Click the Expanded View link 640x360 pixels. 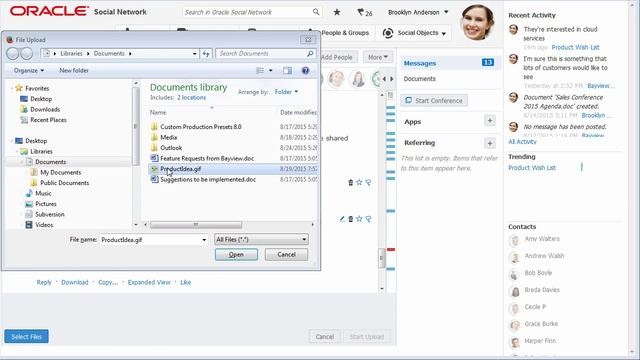149,282
